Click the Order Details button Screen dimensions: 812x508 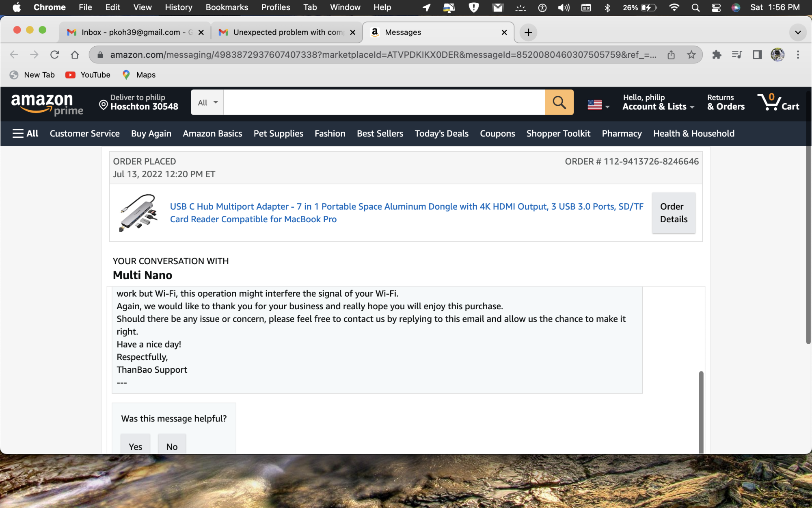click(x=674, y=213)
